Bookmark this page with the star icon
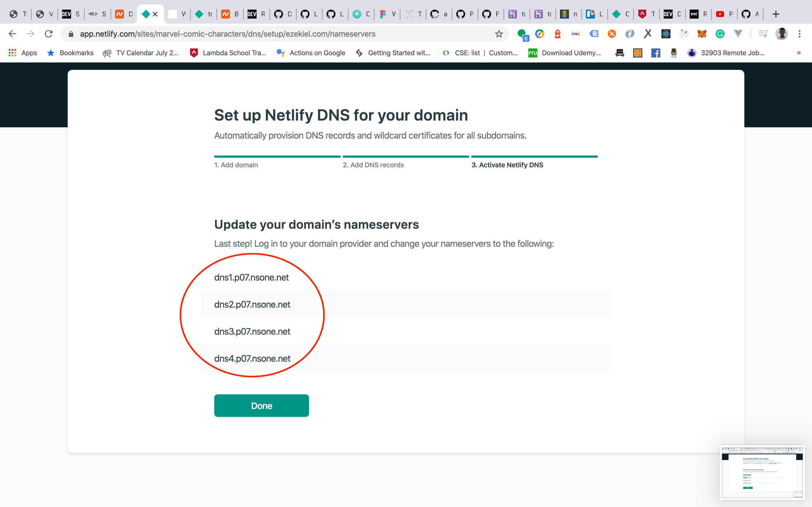The width and height of the screenshot is (812, 507). (x=499, y=34)
